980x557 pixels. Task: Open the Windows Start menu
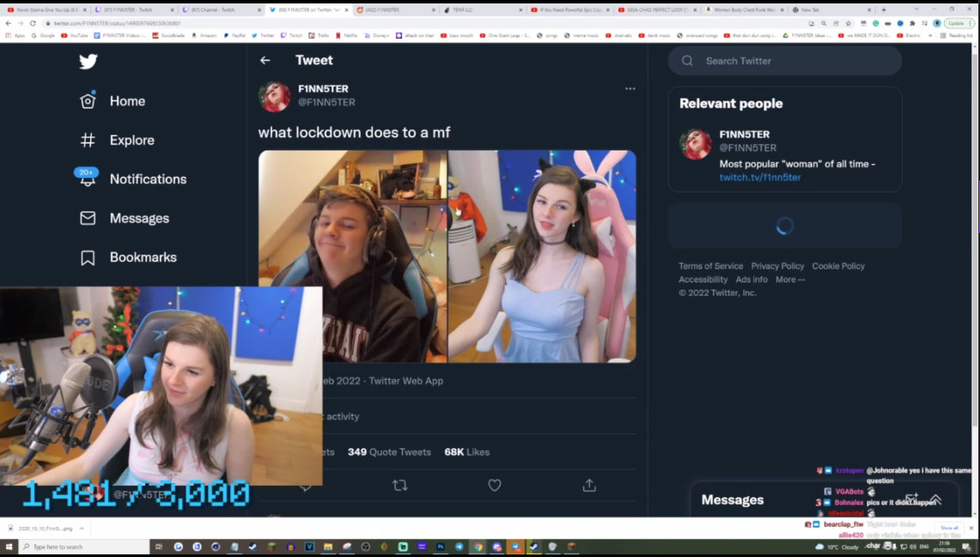point(9,547)
